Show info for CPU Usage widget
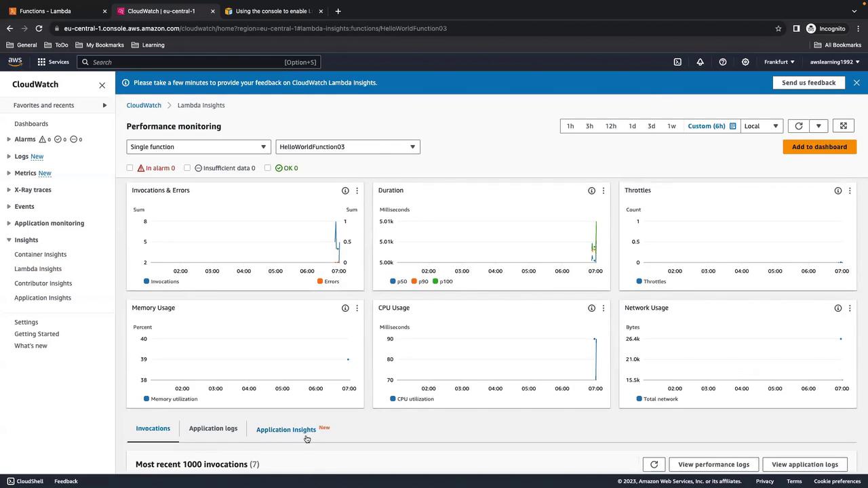Screen dimensions: 868x488 click(591, 308)
